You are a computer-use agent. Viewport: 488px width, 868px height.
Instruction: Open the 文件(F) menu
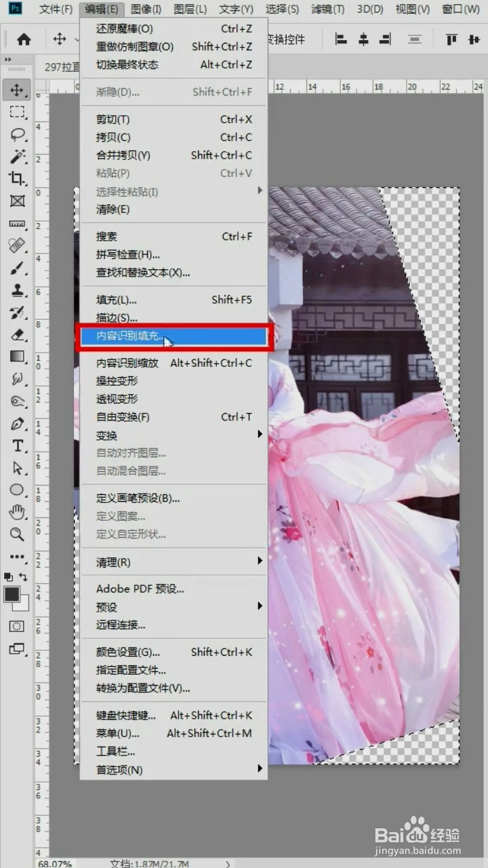pos(56,9)
